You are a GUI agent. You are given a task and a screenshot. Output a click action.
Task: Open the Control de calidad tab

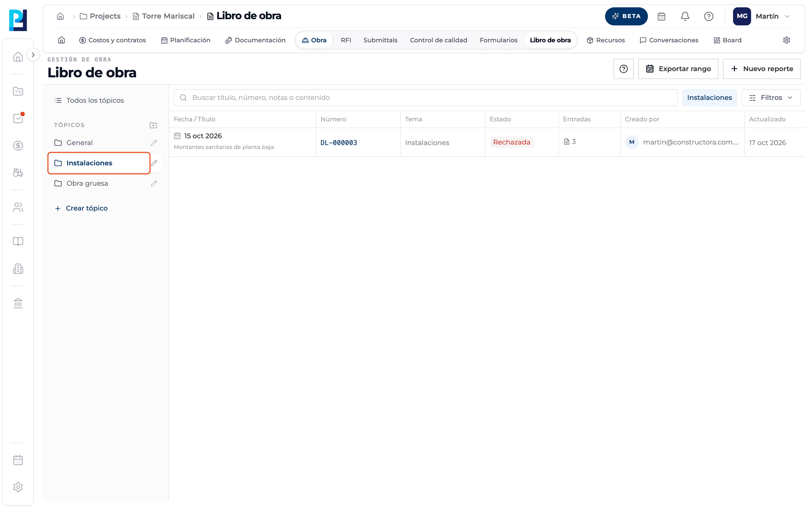pos(438,40)
